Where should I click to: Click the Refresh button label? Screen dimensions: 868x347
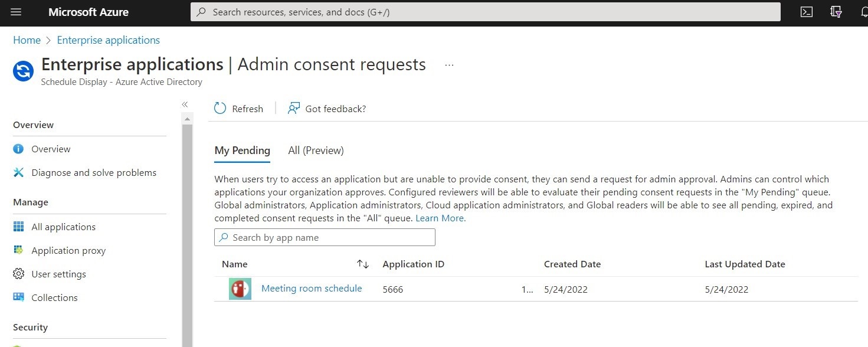pyautogui.click(x=248, y=109)
